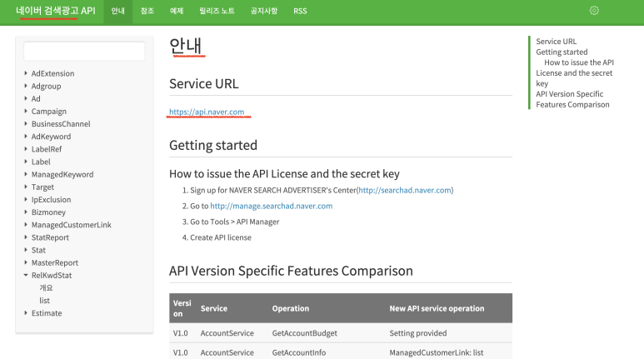Select the Stat tree item
The image size is (644, 359).
tap(38, 250)
